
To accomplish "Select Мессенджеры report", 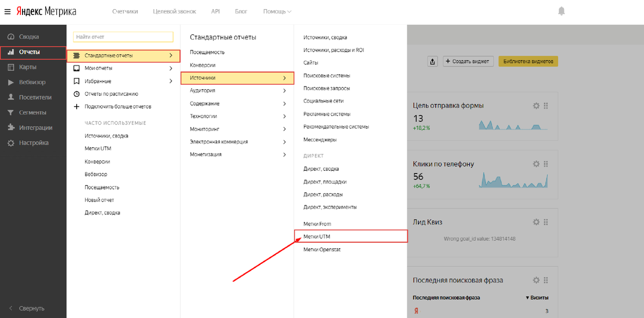I will 320,140.
